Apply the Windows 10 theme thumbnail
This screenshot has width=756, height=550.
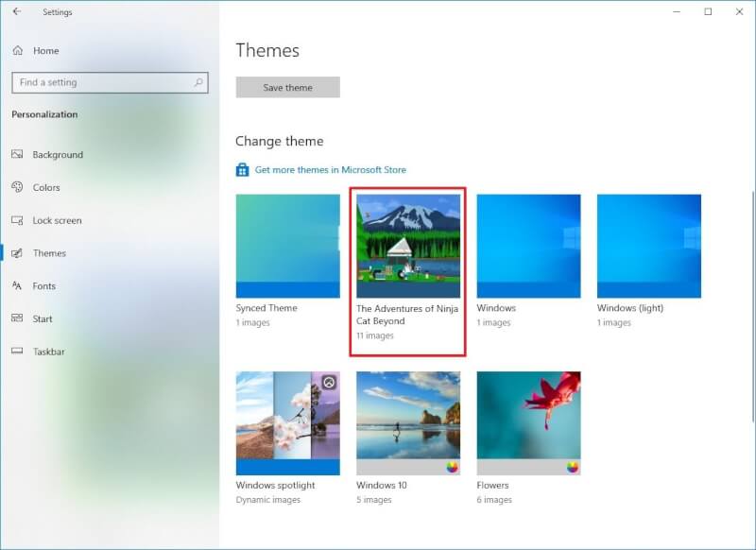408,423
